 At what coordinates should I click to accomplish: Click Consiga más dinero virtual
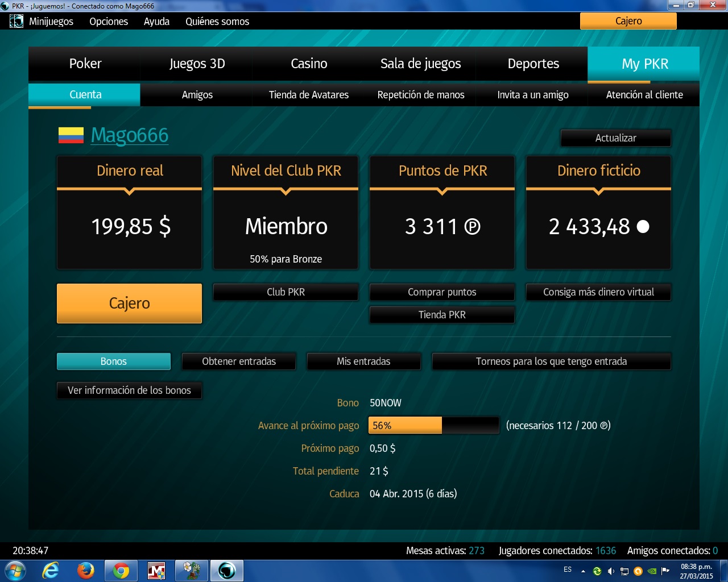[x=598, y=292]
